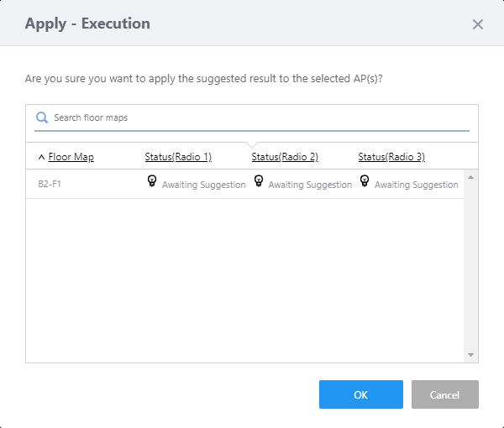504x428 pixels.
Task: Sort by the Floor Map column header
Action: tap(71, 157)
